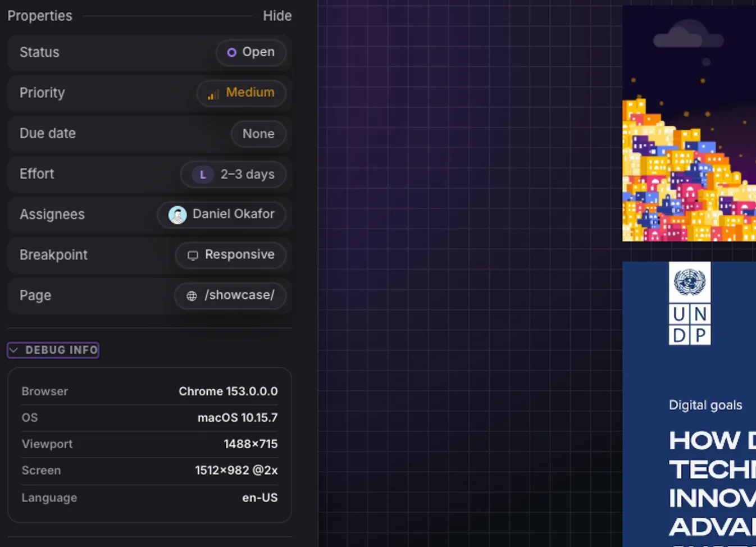Change the Medium priority selector
The width and height of the screenshot is (756, 547).
[x=242, y=93]
